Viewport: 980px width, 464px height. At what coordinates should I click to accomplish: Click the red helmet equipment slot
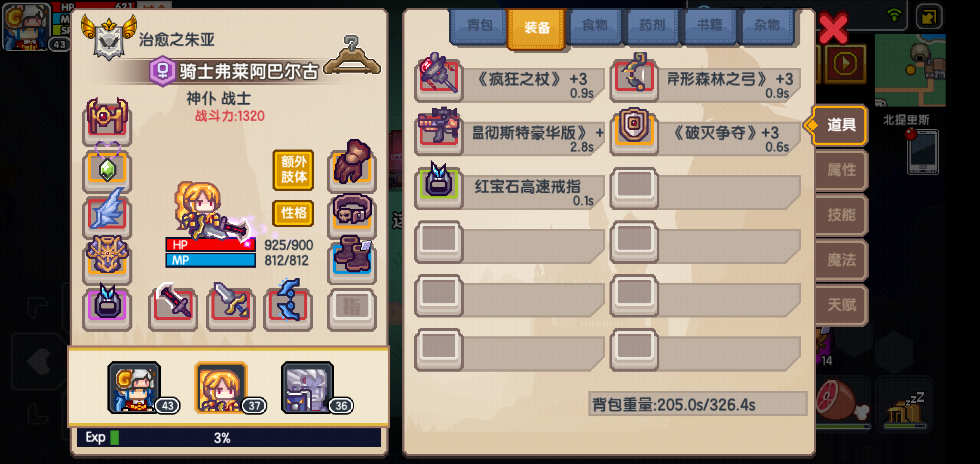(x=107, y=121)
